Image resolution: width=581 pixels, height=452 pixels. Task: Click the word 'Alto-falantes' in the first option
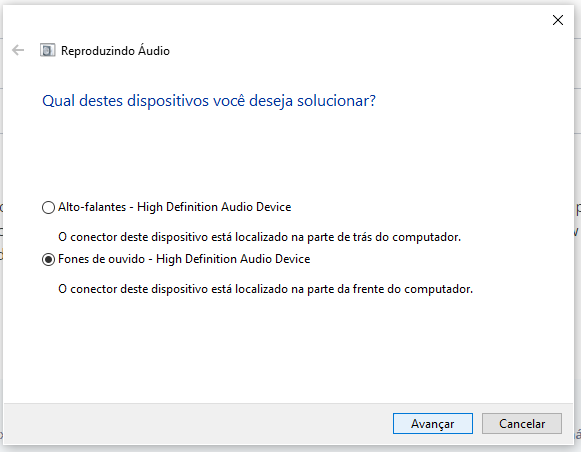pyautogui.click(x=92, y=207)
